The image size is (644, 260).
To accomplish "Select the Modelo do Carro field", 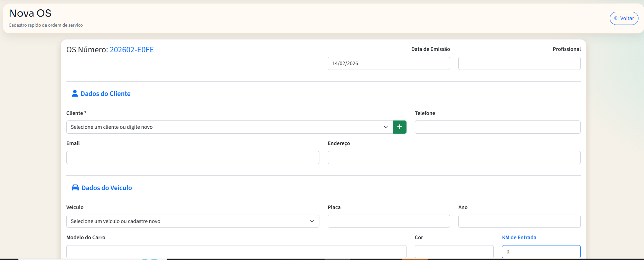I will (x=236, y=251).
